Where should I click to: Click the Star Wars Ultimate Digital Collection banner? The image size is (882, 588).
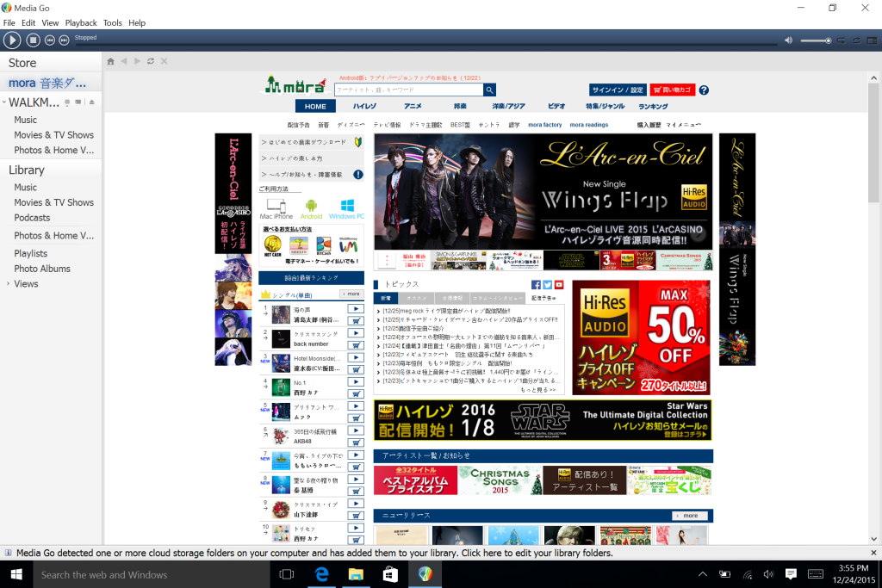click(x=543, y=420)
